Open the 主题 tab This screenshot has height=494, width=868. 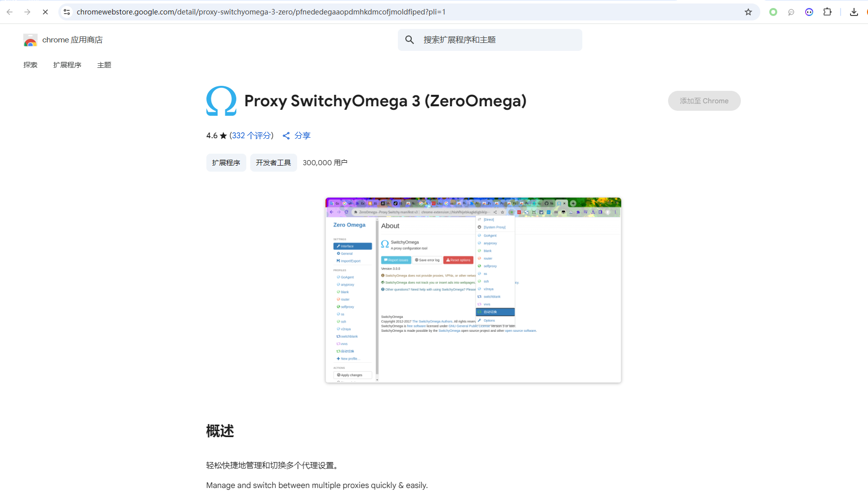point(104,65)
